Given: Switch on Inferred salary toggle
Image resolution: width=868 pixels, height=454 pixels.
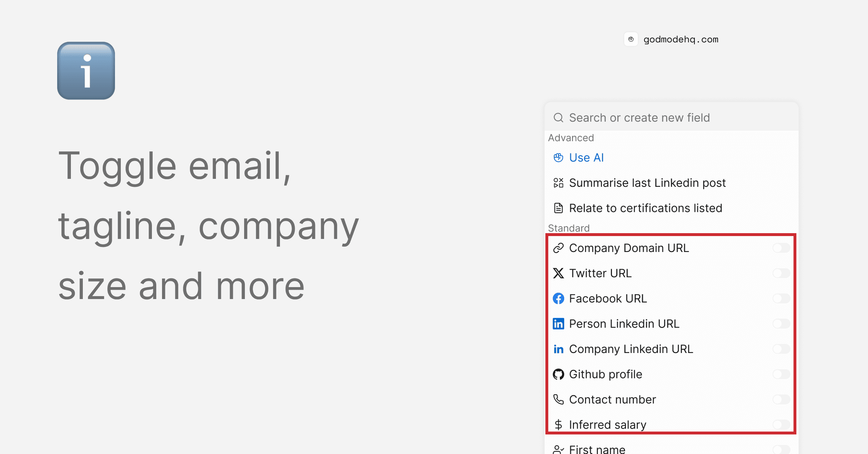Looking at the screenshot, I should tap(781, 425).
